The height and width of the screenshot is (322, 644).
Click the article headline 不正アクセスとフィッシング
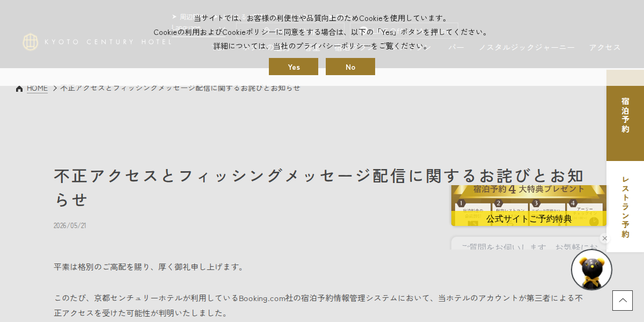pyautogui.click(x=319, y=187)
